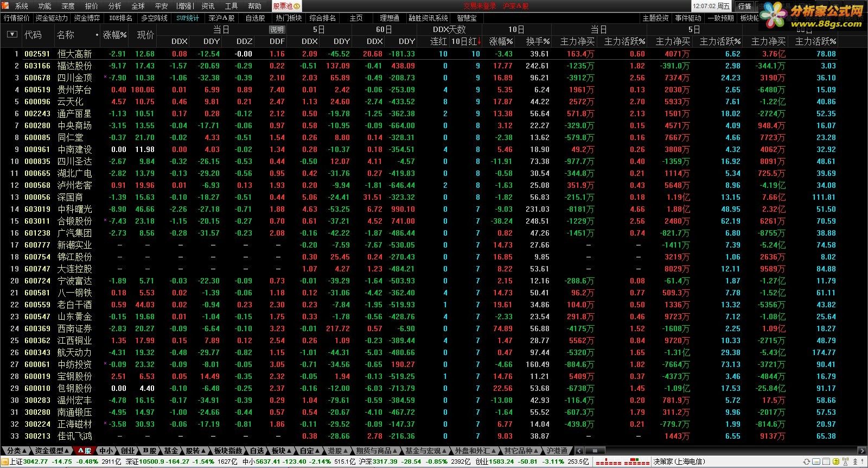The width and height of the screenshot is (868, 468).
Task: Click the 创业 index 1583.24 in status bar
Action: pyautogui.click(x=494, y=461)
